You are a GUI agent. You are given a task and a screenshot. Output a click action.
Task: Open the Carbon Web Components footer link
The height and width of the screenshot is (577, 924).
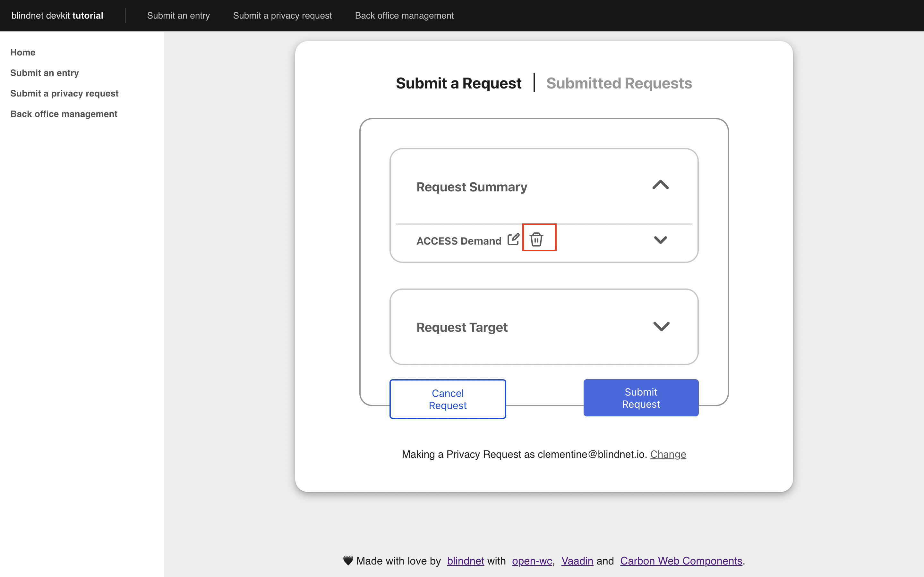point(681,561)
